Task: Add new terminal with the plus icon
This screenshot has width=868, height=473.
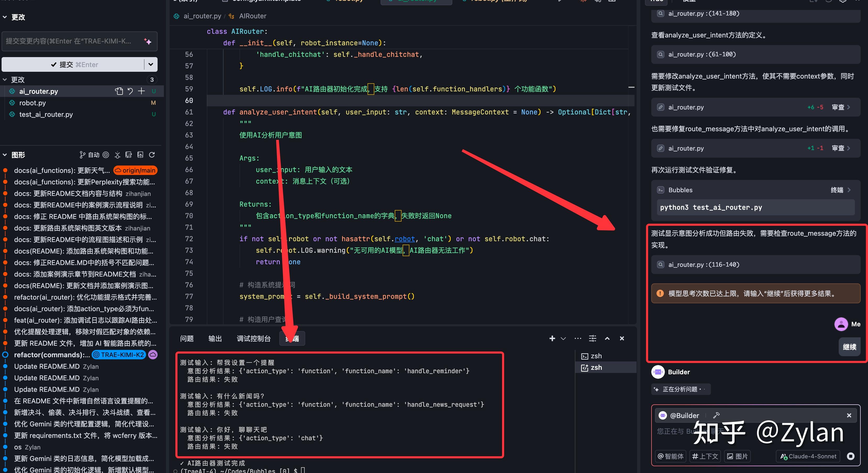Action: (x=552, y=338)
